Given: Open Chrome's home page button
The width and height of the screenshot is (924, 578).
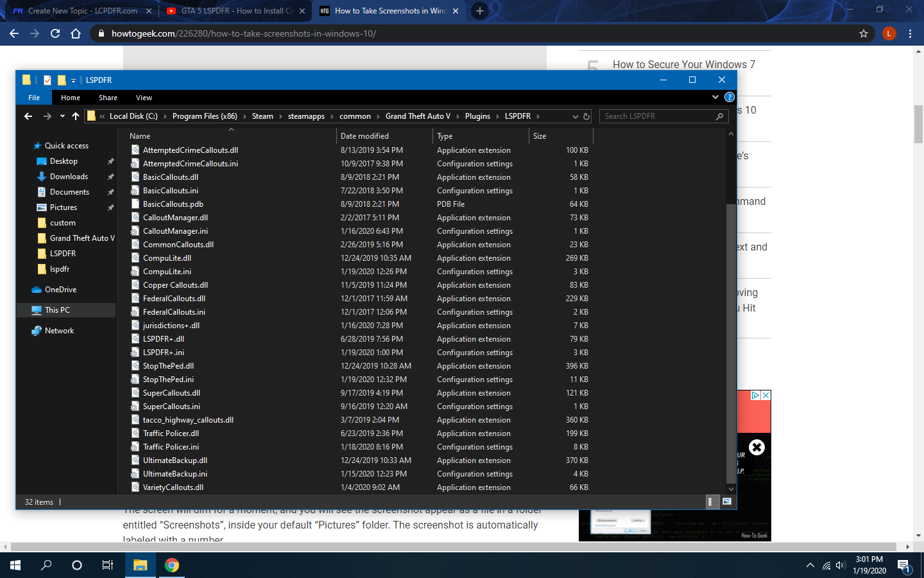Looking at the screenshot, I should (76, 33).
